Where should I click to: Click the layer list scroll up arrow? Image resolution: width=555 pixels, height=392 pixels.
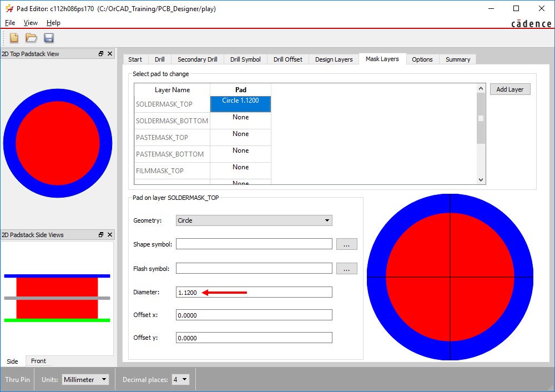tap(481, 88)
